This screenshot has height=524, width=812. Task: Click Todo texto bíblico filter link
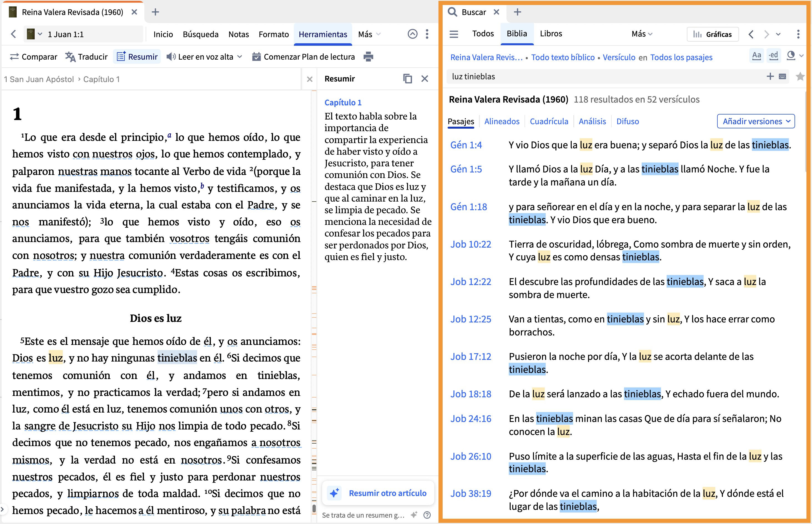pos(563,57)
